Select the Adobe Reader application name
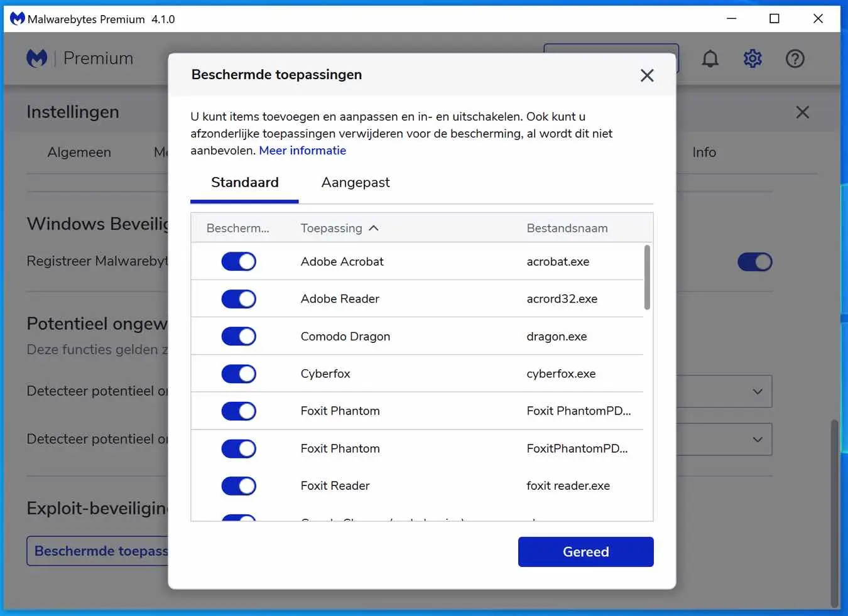This screenshot has width=848, height=616. point(340,299)
